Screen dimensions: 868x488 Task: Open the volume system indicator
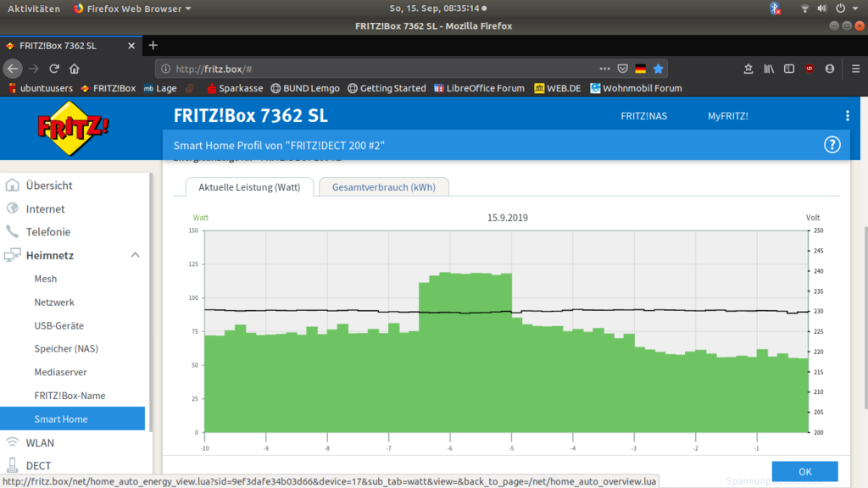pyautogui.click(x=822, y=8)
